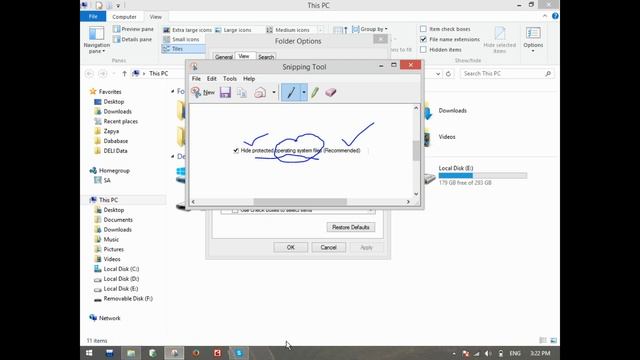640x360 pixels.
Task: Close the Folder Options dialog
Action: pyautogui.click(x=380, y=39)
